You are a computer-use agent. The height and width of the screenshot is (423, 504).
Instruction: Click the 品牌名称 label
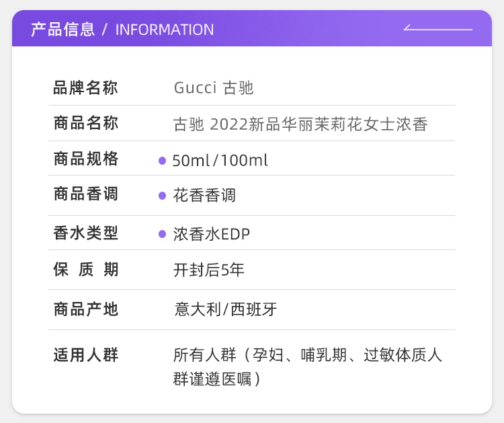pyautogui.click(x=85, y=88)
